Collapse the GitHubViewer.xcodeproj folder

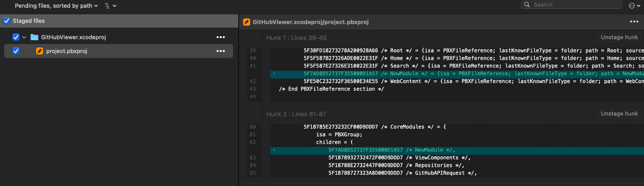24,37
